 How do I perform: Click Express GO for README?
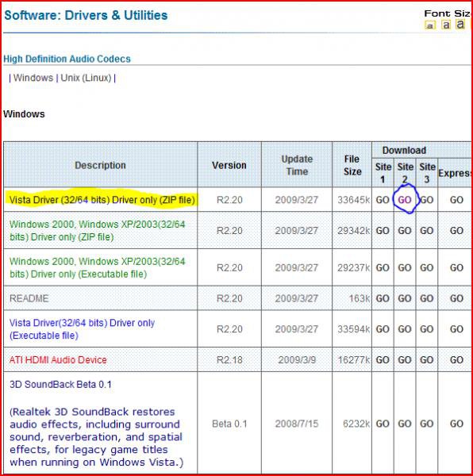456,298
